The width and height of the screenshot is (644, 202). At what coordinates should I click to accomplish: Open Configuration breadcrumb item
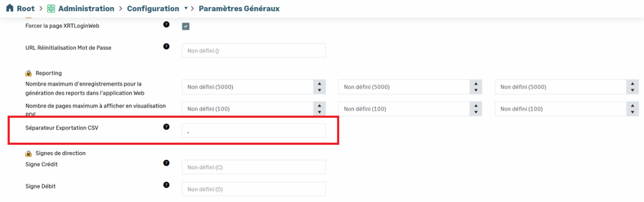(x=153, y=9)
